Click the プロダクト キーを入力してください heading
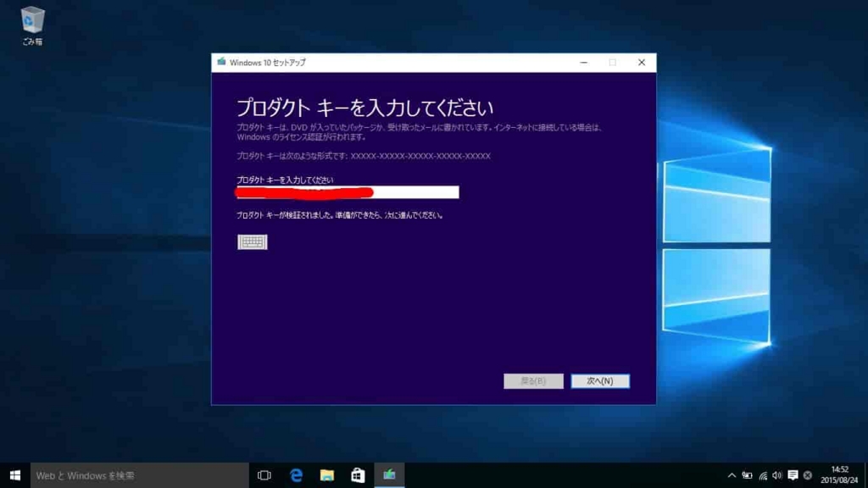The height and width of the screenshot is (488, 868). point(364,108)
